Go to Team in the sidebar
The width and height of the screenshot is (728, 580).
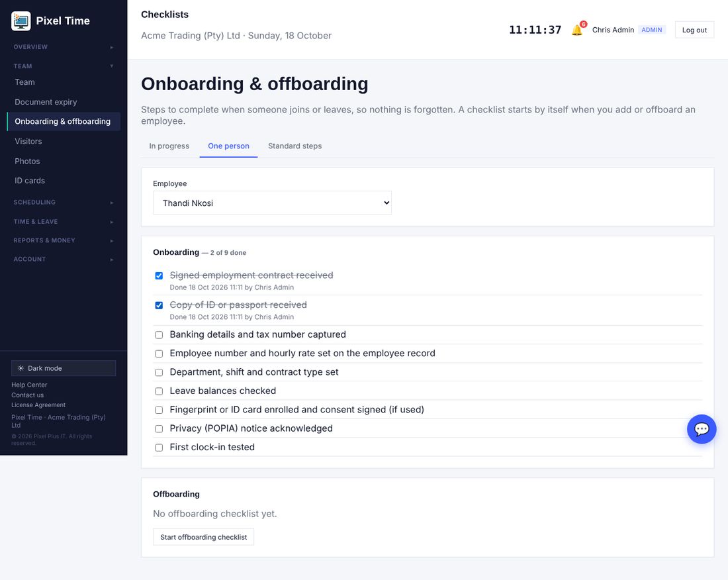(x=64, y=82)
